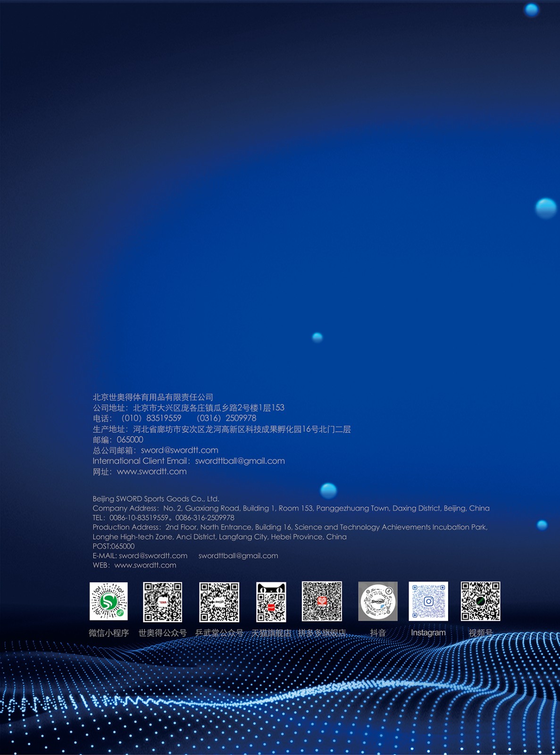This screenshot has width=560, height=755.
Task: Open www.swordtt.com after 网址
Action: (x=151, y=471)
